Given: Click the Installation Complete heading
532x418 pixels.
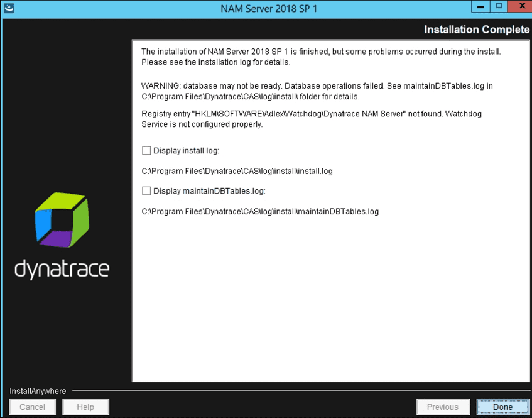Looking at the screenshot, I should tap(477, 30).
